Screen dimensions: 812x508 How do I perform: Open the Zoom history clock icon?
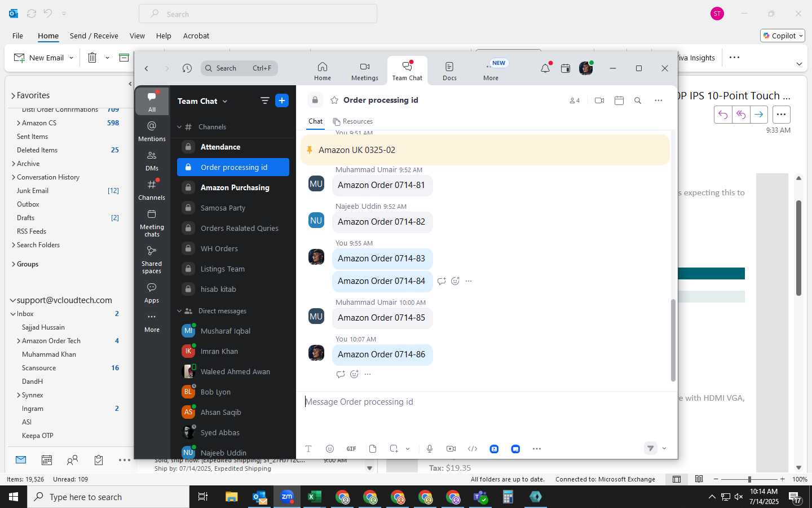point(187,68)
